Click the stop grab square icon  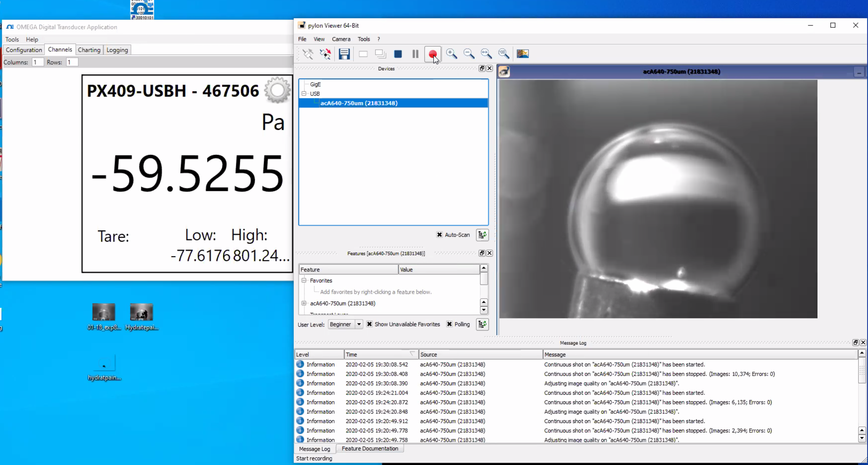click(398, 54)
